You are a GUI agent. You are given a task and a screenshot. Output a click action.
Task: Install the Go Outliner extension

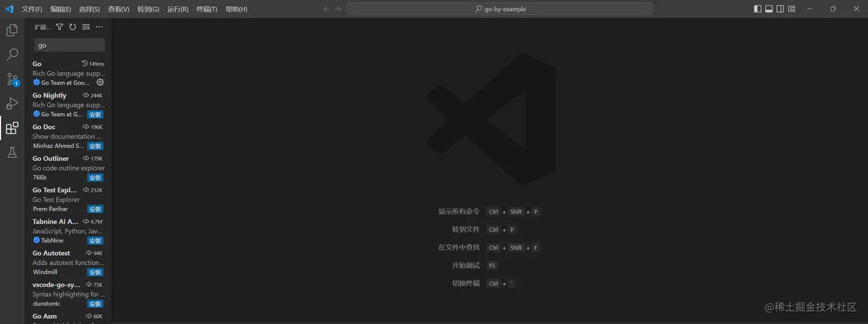[95, 178]
